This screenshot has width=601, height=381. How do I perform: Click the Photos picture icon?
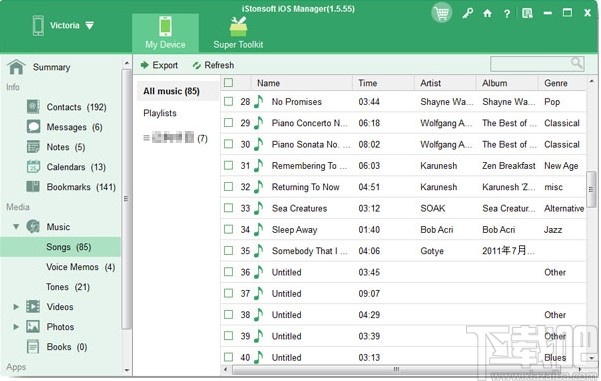point(33,326)
